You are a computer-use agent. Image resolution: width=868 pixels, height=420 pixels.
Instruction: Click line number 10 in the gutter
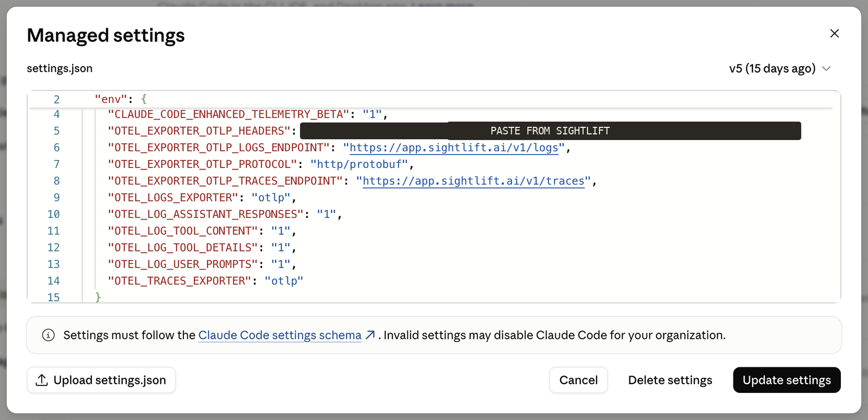click(x=54, y=214)
